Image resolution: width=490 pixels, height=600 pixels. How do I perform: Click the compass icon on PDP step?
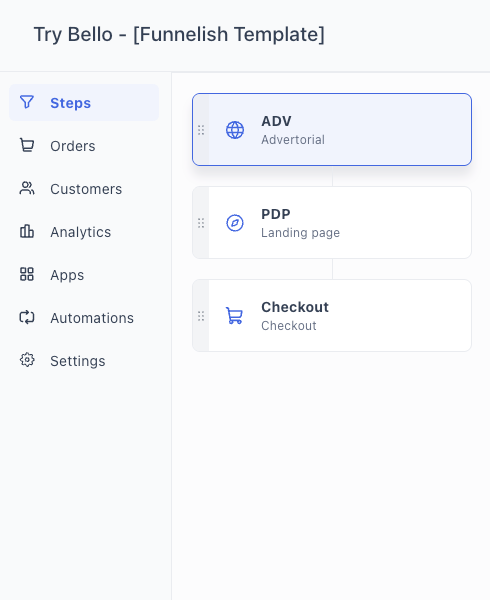(x=235, y=223)
